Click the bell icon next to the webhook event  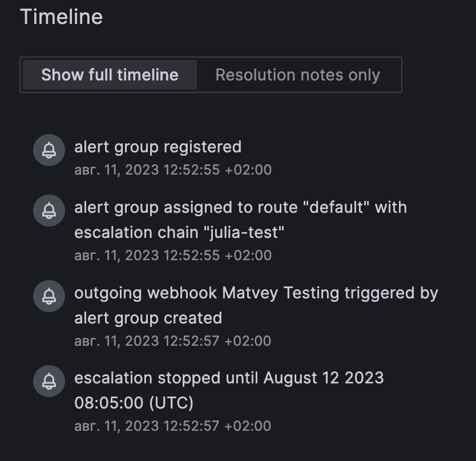pyautogui.click(x=49, y=296)
